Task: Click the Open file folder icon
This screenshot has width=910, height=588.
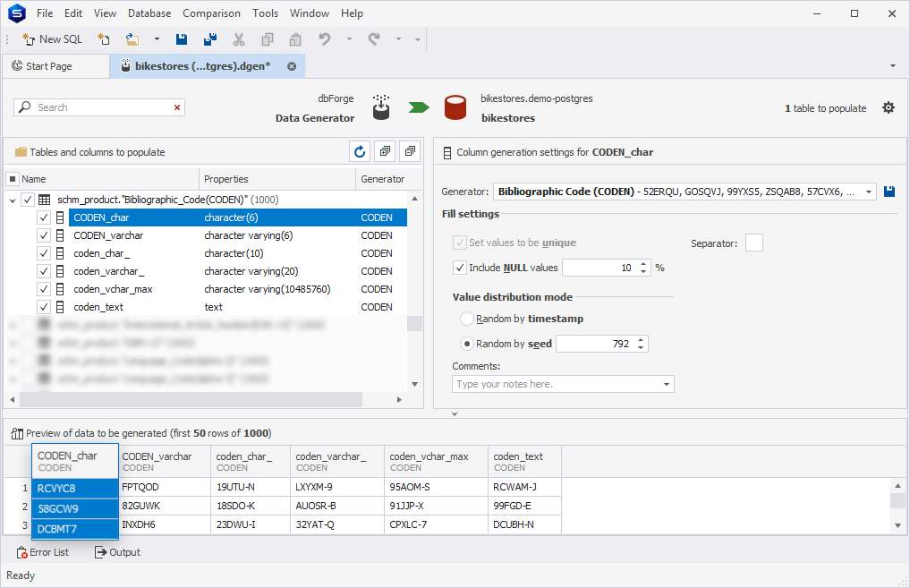Action: [133, 39]
